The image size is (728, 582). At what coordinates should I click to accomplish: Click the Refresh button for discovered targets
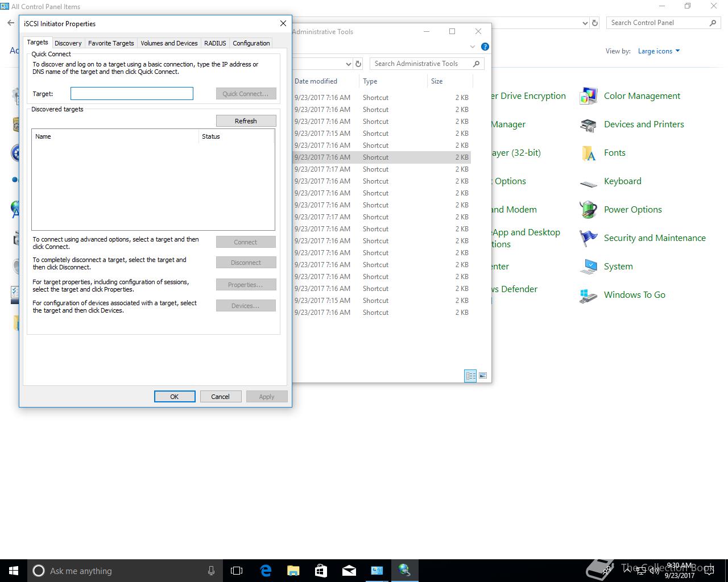click(246, 121)
